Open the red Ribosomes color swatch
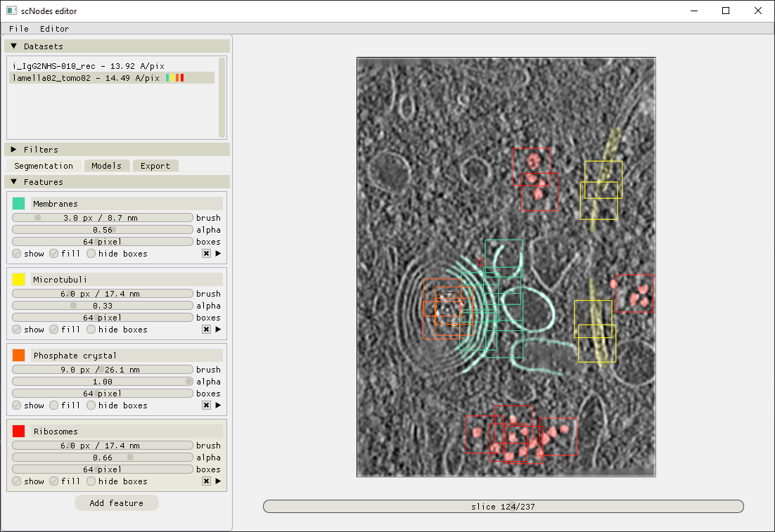The image size is (775, 532). point(19,432)
